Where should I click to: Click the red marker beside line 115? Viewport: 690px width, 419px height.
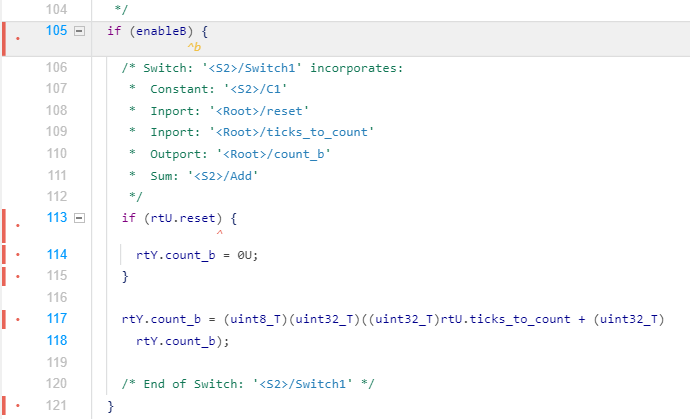click(17, 275)
